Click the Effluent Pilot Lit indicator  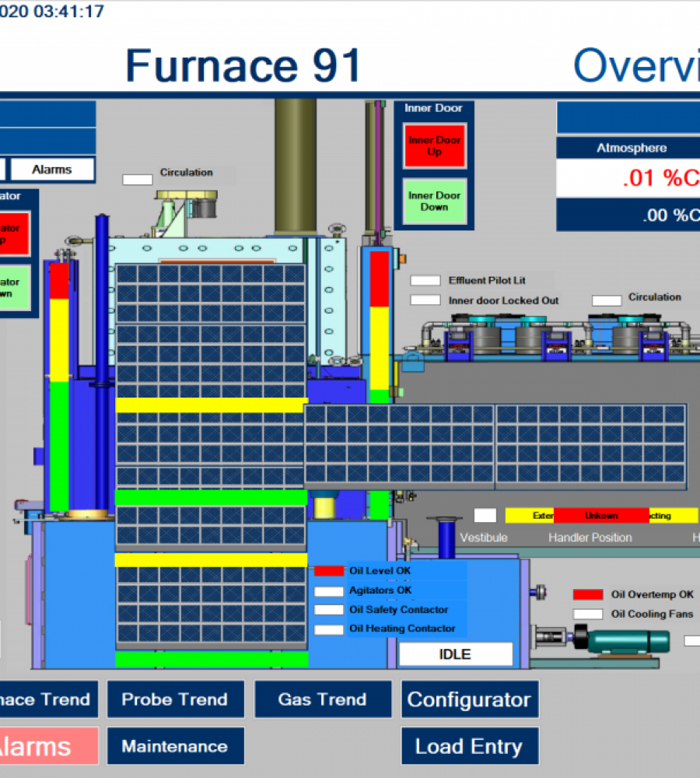tap(425, 281)
